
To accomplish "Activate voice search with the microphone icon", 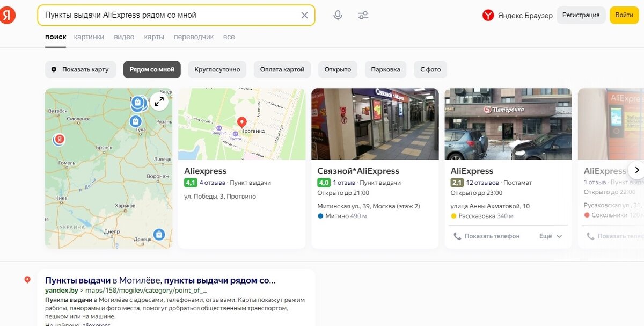I will 338,15.
